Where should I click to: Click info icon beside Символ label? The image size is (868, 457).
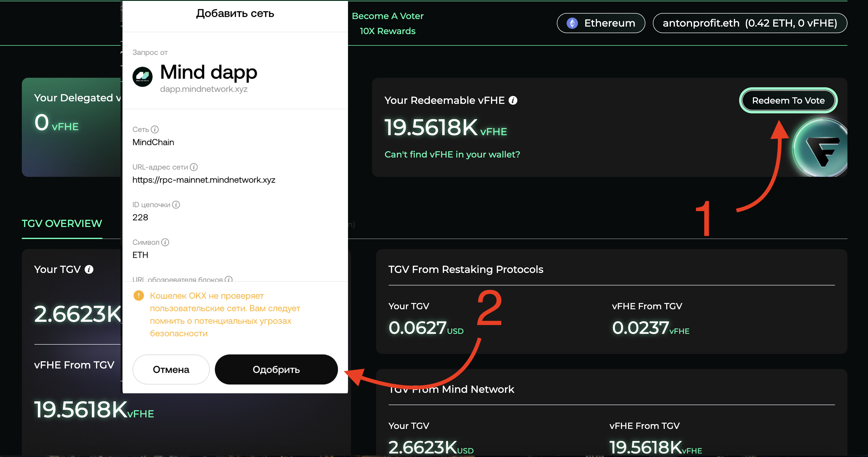[x=165, y=242]
